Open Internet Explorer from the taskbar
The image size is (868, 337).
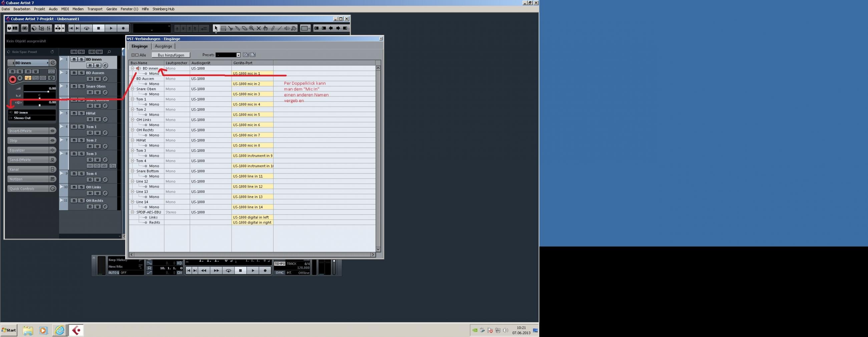[x=60, y=330]
